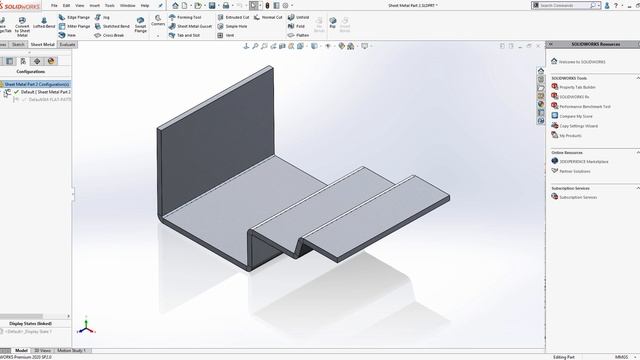Image resolution: width=640 pixels, height=360 pixels.
Task: Click the Select cursor tool in the top toolbar
Action: 253,5
